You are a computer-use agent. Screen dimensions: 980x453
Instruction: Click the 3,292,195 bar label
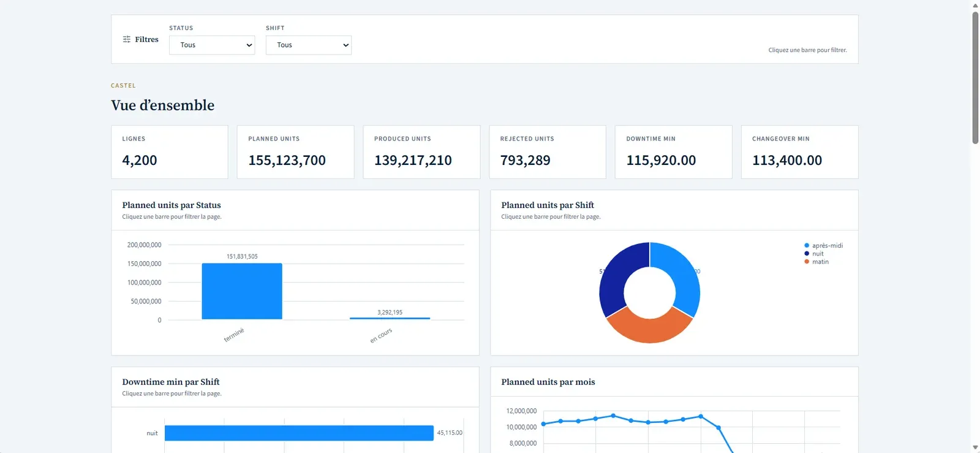[x=390, y=312]
